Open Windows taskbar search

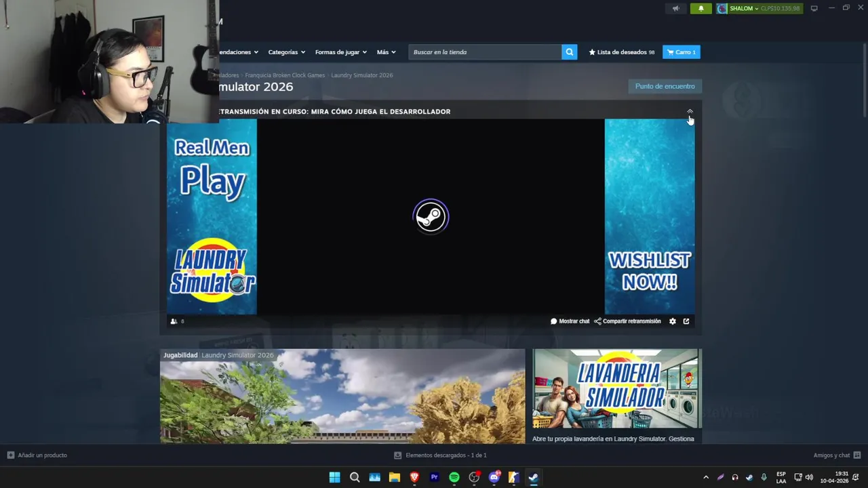point(355,477)
